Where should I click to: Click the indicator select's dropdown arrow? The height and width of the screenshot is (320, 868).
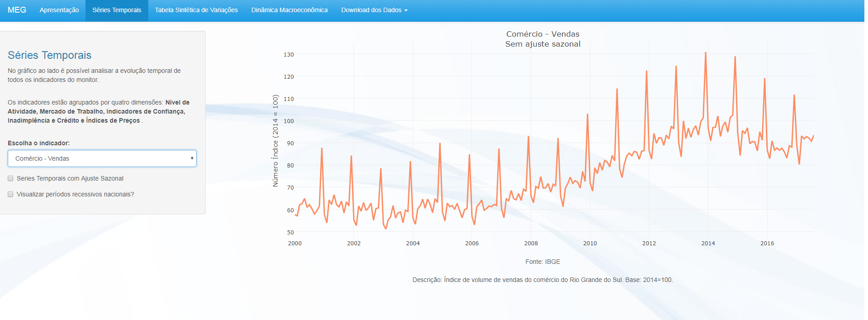[x=192, y=158]
